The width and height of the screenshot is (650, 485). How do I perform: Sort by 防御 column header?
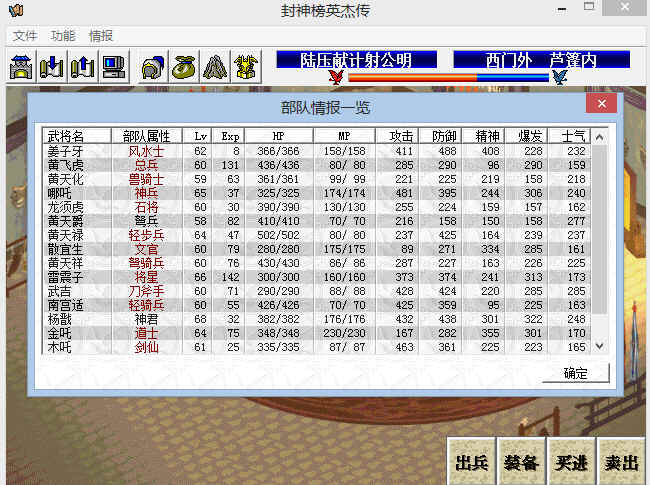pyautogui.click(x=441, y=136)
